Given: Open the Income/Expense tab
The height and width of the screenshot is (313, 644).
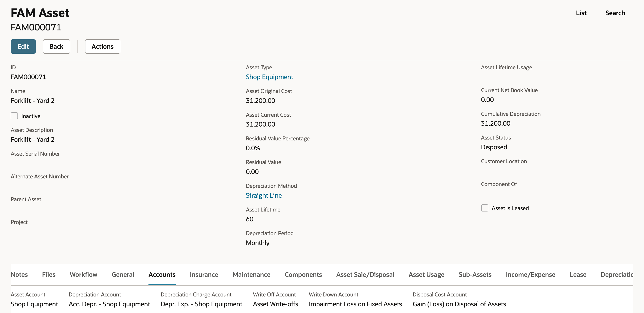Looking at the screenshot, I should tap(530, 275).
